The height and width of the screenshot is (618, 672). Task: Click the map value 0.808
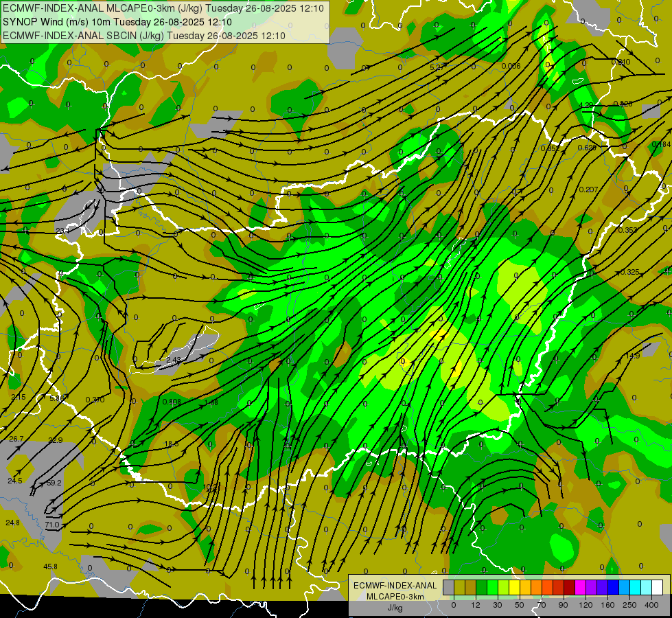tap(172, 402)
